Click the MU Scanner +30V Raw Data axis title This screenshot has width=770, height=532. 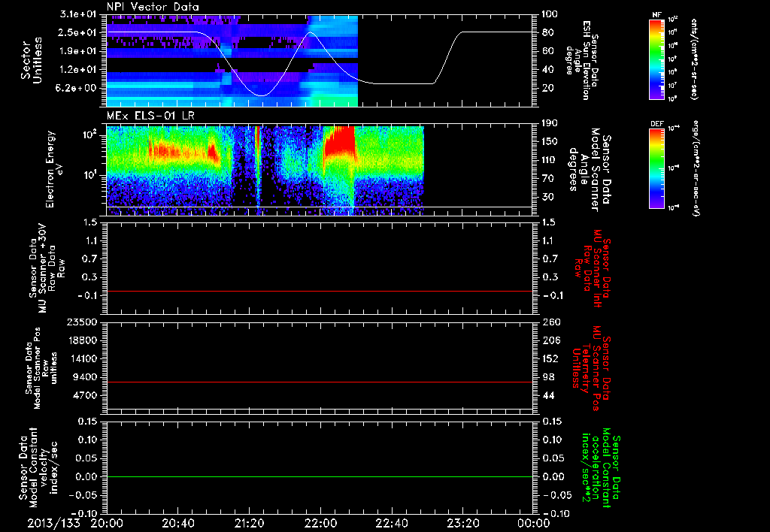tap(47, 268)
